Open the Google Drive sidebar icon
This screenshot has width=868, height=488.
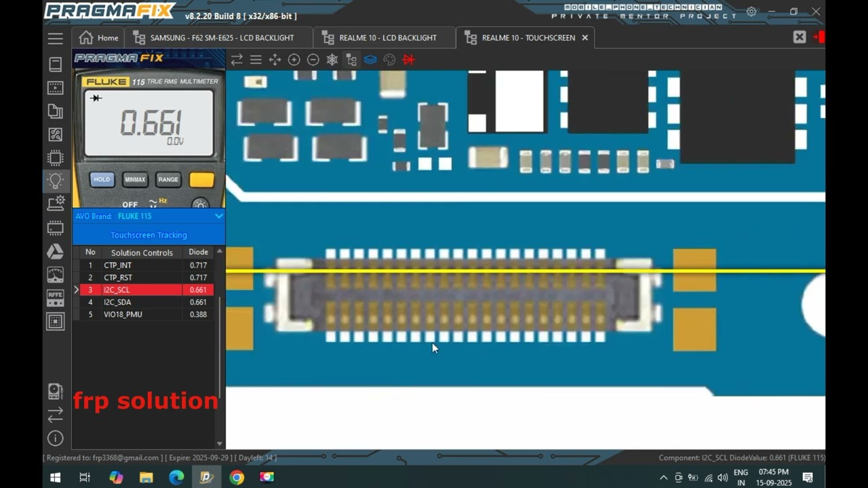point(56,251)
